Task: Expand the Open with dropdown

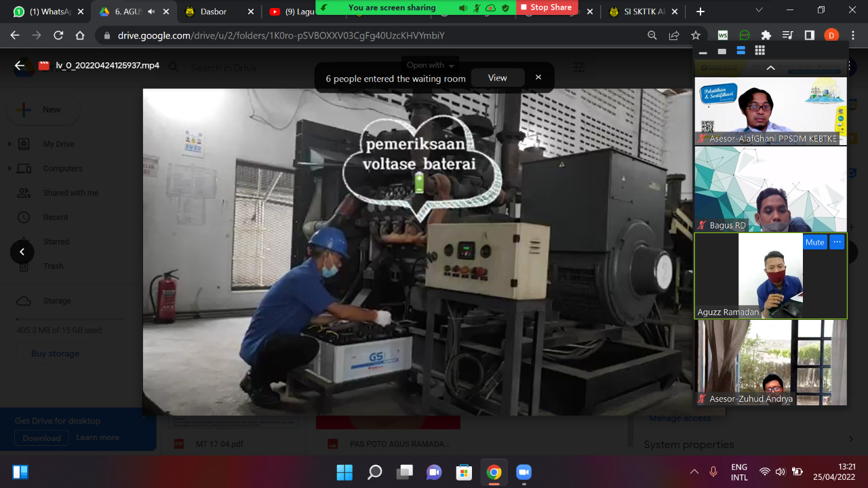Action: tap(430, 65)
